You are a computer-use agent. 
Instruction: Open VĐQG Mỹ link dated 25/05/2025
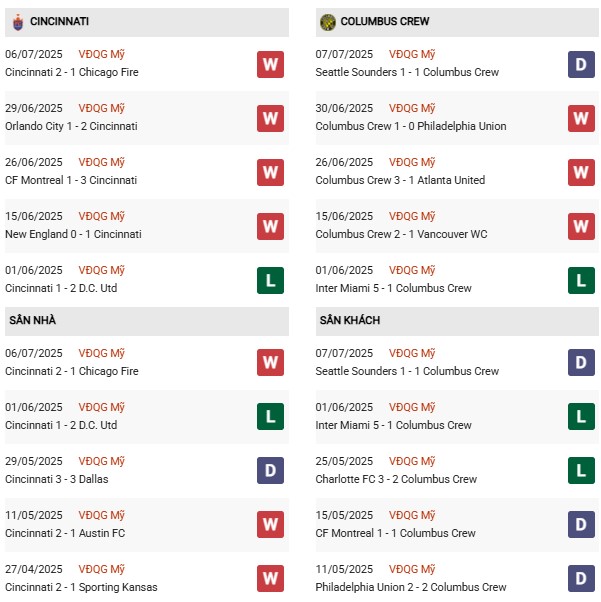pos(413,461)
